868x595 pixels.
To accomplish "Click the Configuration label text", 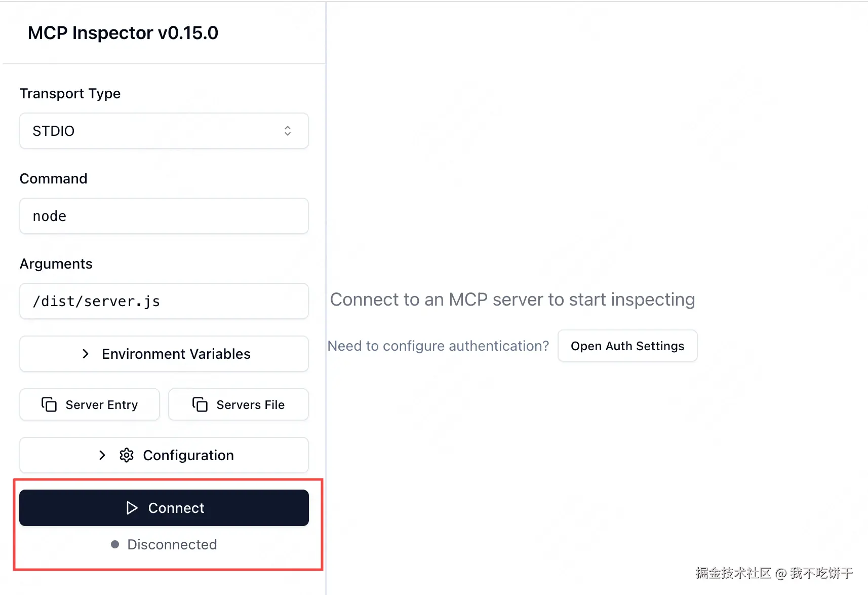I will tap(188, 455).
